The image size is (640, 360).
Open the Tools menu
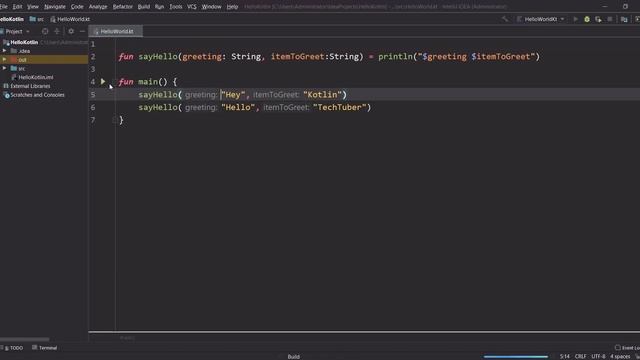(x=176, y=7)
